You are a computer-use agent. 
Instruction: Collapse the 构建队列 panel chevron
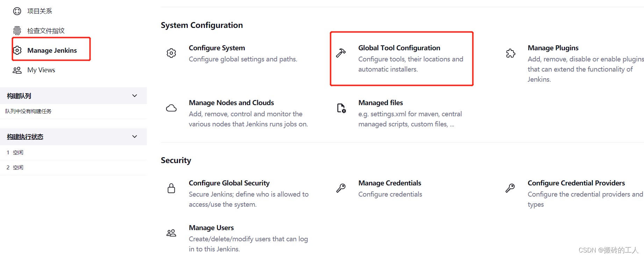[135, 96]
